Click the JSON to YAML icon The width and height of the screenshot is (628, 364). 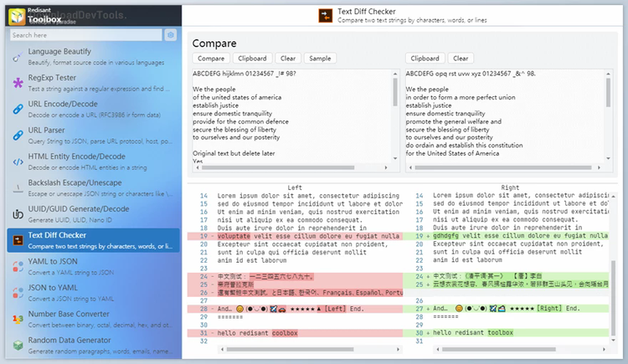(x=18, y=293)
